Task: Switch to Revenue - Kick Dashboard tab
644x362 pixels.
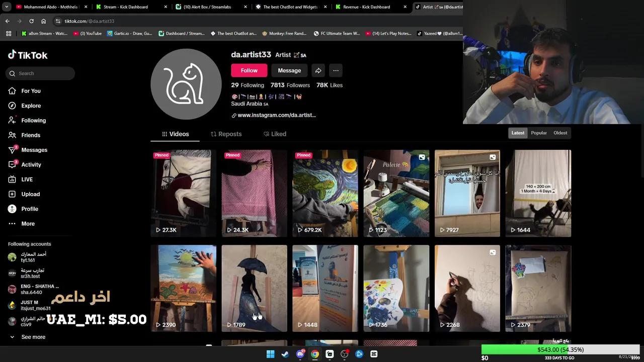Action: 371,7
